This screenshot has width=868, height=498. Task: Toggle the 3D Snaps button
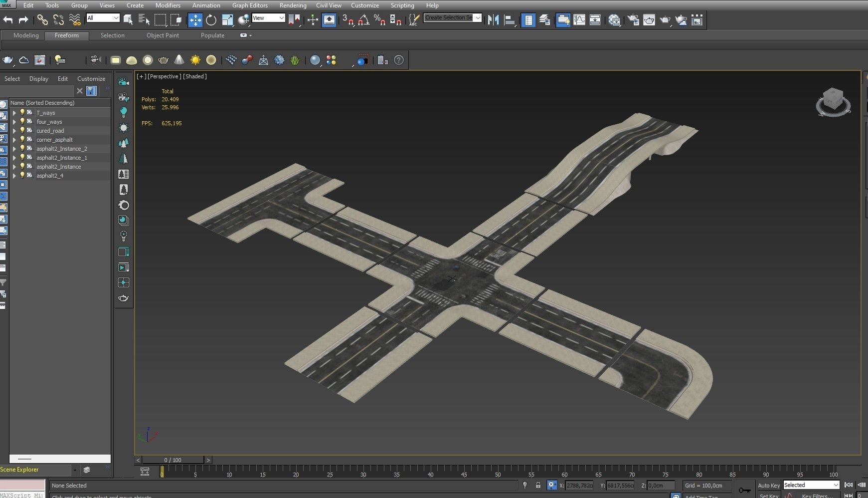coord(347,20)
